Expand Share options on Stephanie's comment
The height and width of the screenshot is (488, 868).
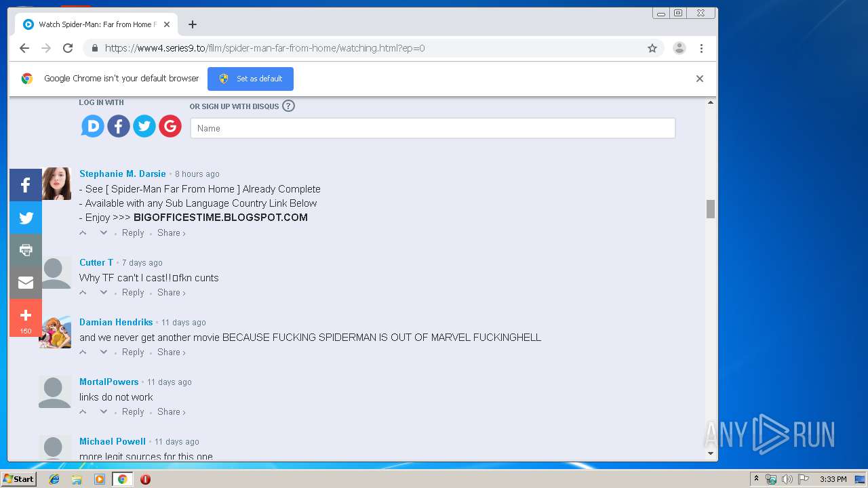point(172,232)
